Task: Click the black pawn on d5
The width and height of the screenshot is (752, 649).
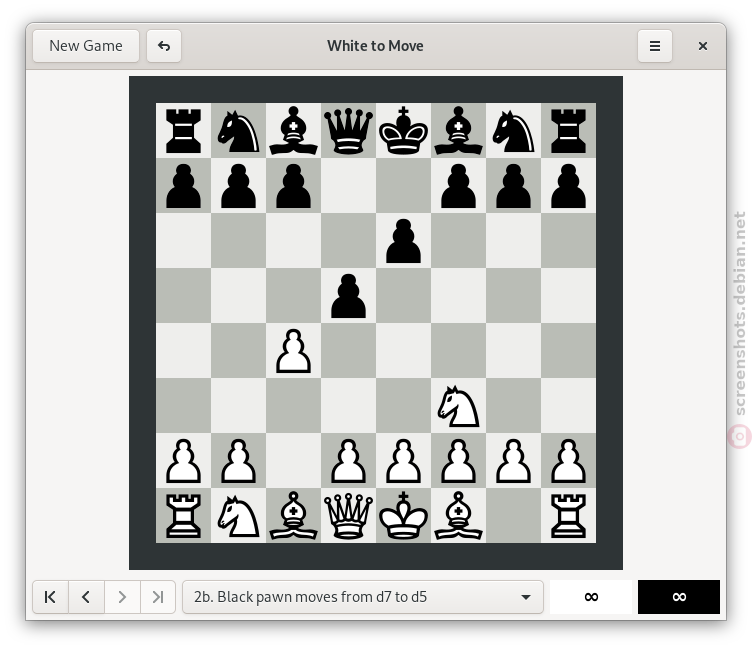Action: 349,295
